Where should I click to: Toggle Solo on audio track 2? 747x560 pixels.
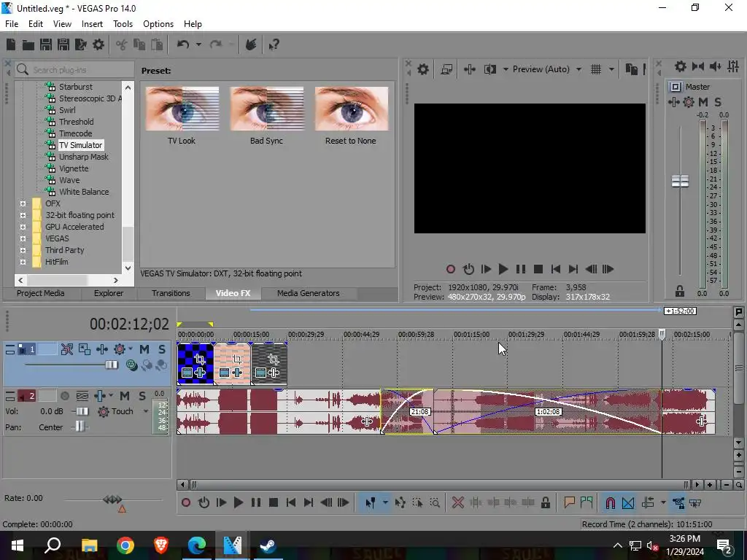click(x=142, y=396)
